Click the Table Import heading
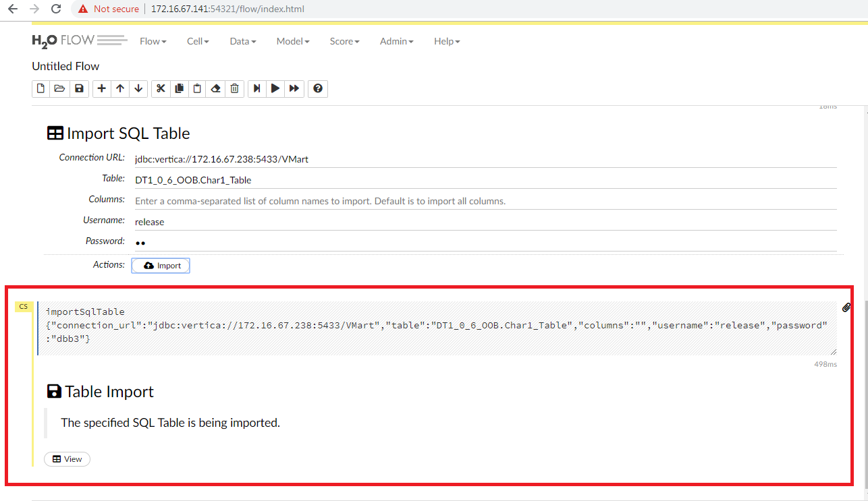 click(x=100, y=392)
